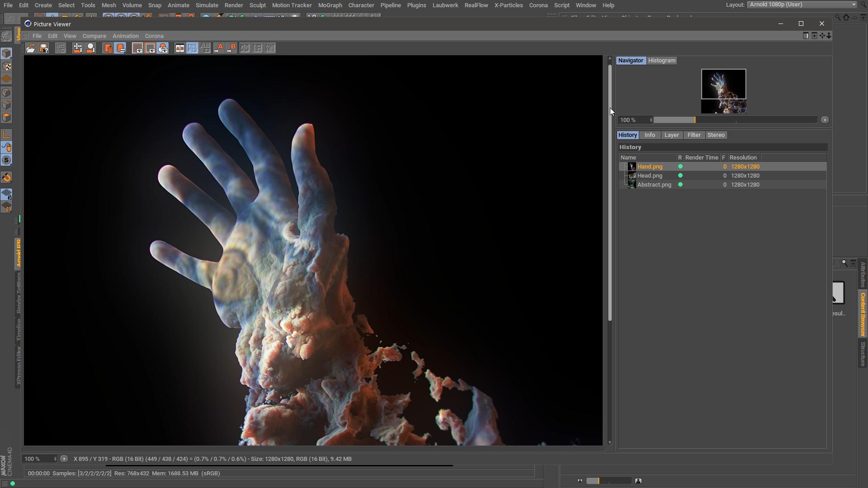Click the Set as A compare icon
The image size is (868, 488).
(219, 48)
